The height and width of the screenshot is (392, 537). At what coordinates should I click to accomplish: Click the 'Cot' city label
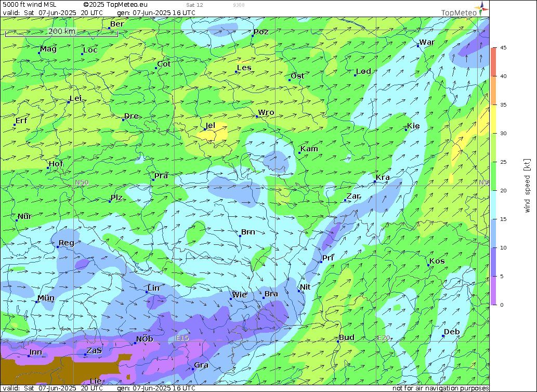click(x=164, y=64)
